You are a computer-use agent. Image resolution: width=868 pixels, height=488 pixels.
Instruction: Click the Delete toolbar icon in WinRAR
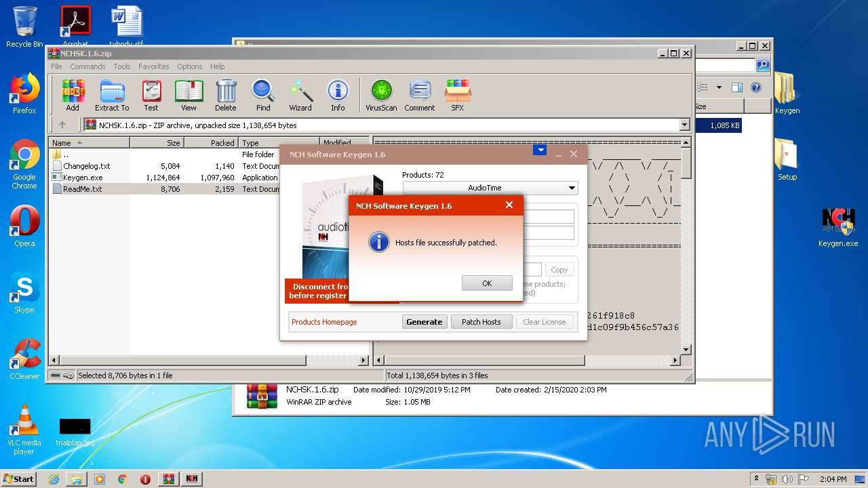click(226, 95)
